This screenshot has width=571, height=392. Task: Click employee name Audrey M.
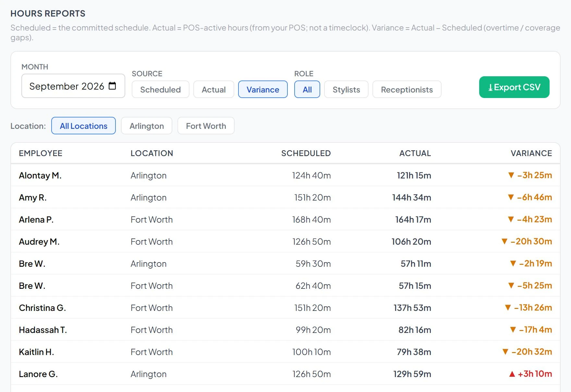click(39, 242)
